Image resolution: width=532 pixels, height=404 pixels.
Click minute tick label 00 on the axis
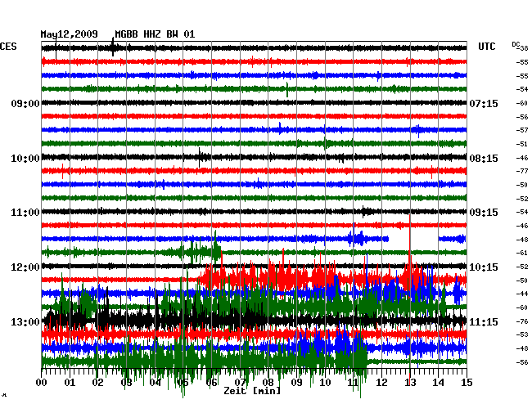coord(42,383)
